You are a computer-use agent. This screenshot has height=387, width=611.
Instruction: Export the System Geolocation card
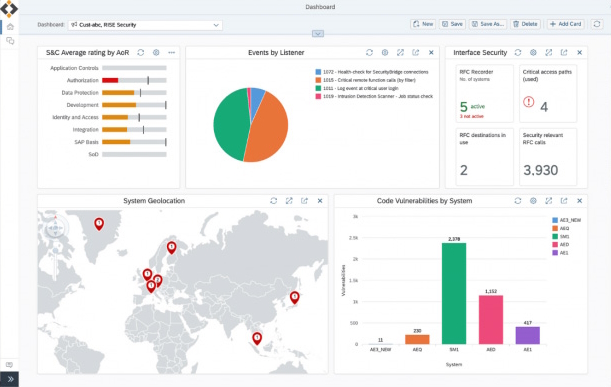[x=304, y=201]
